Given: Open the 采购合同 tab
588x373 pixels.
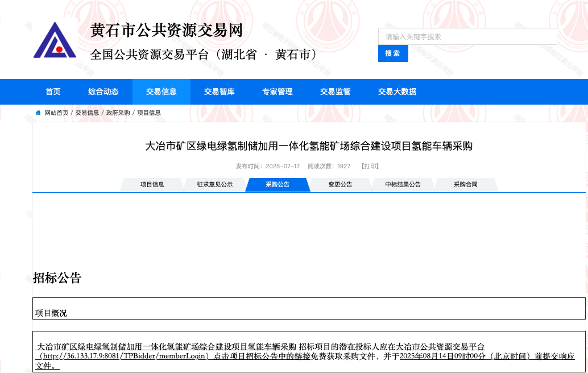Looking at the screenshot, I should click(x=465, y=185).
